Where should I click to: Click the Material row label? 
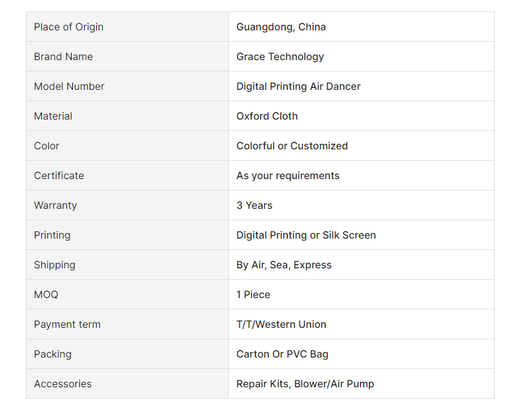(53, 116)
